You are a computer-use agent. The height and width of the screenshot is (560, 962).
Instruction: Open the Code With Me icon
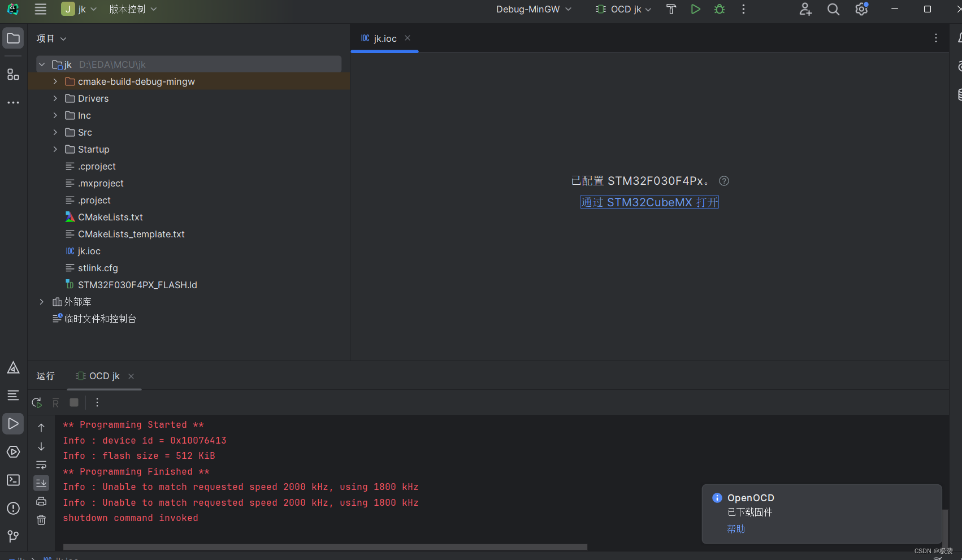pyautogui.click(x=805, y=9)
